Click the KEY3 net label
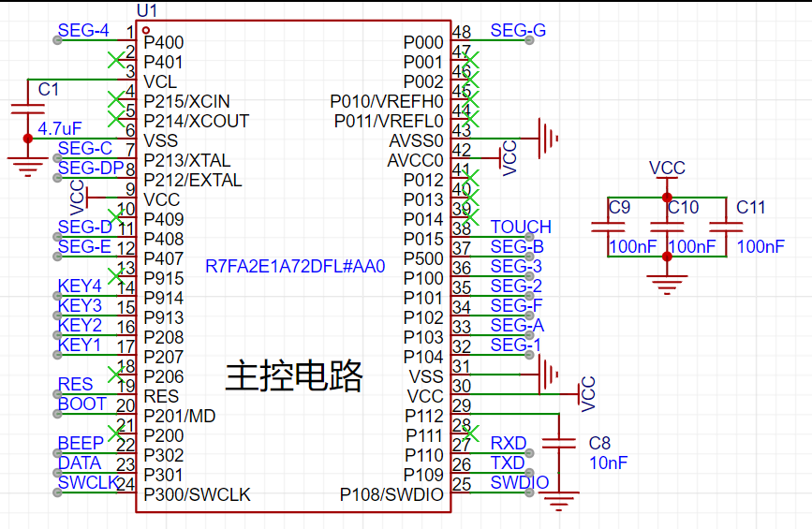 80,306
